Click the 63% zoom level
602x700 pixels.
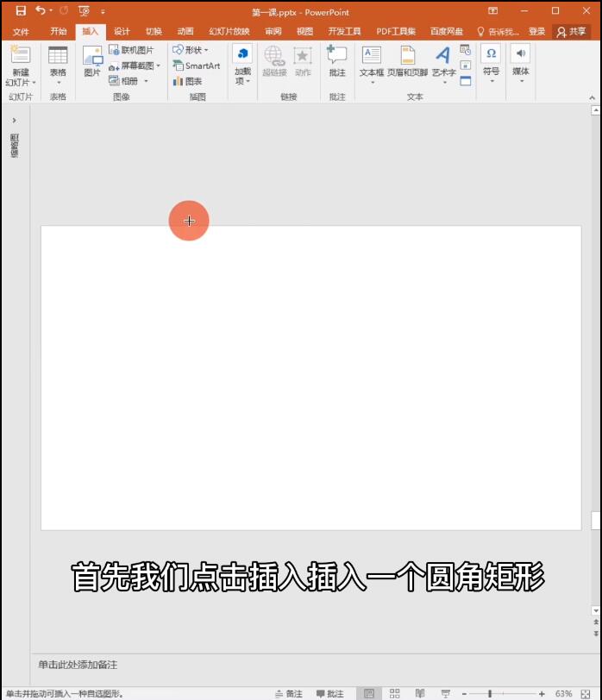tap(563, 694)
